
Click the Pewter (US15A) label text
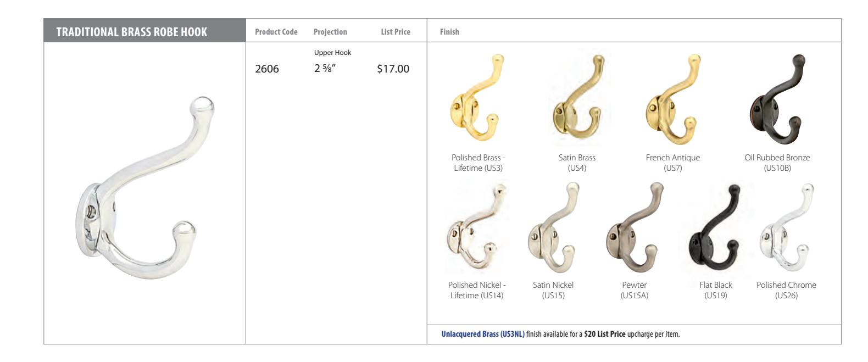pyautogui.click(x=635, y=290)
